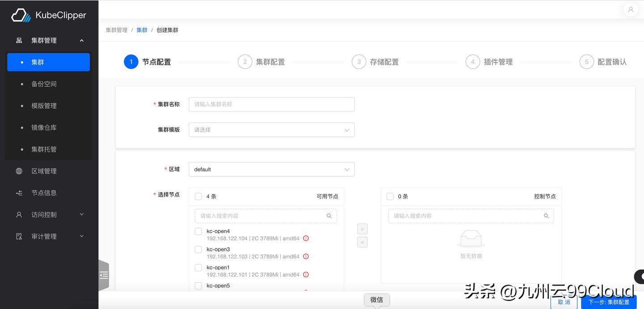Click the 取消 cancel button
The width and height of the screenshot is (644, 309).
point(564,302)
